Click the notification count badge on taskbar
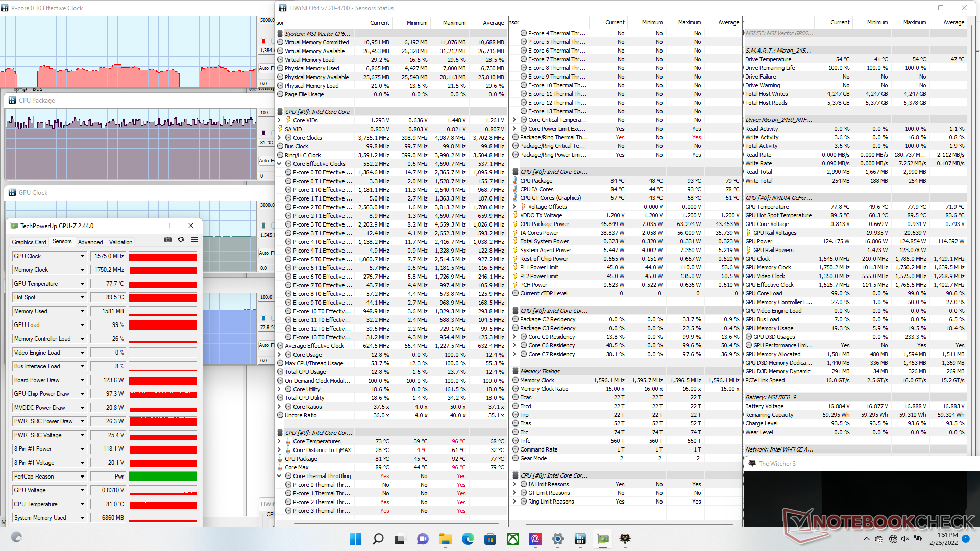Screen dimensions: 980x551 coord(966,539)
